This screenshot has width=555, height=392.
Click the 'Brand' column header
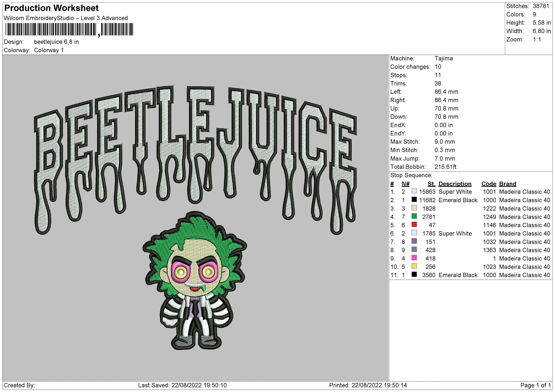tap(508, 184)
